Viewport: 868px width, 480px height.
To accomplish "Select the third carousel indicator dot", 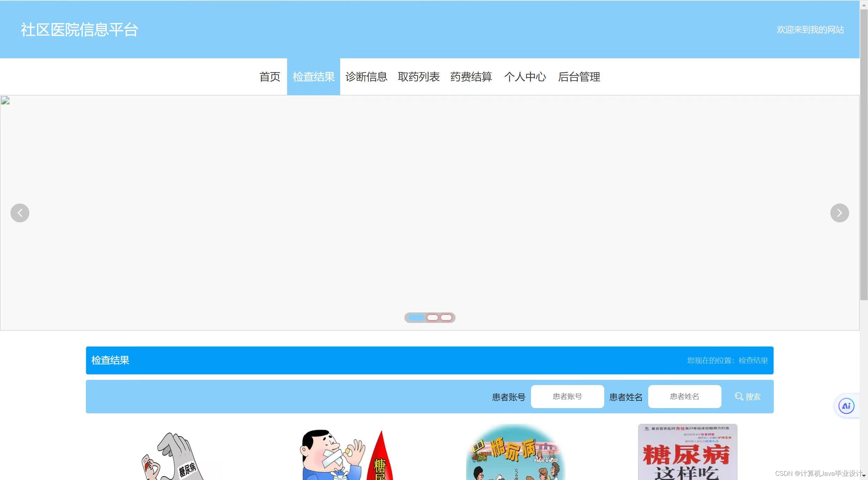I will [x=446, y=318].
